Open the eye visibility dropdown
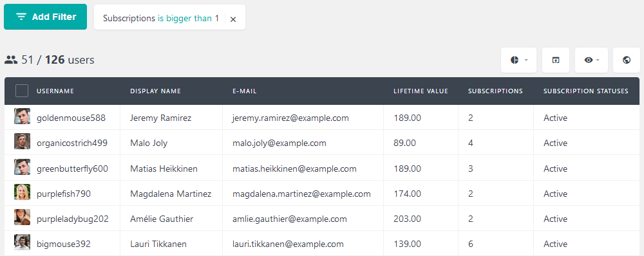644x256 pixels. (591, 60)
